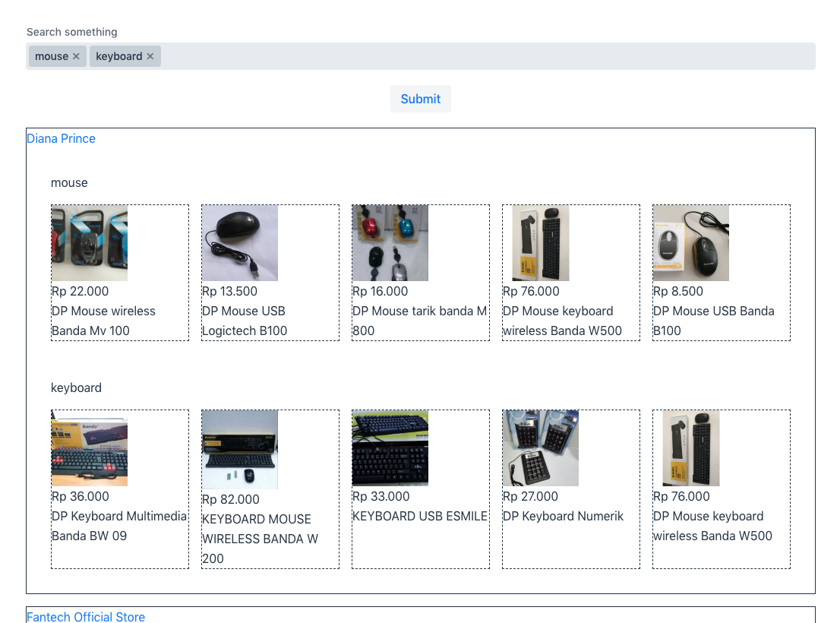Click the Submit button
This screenshot has width=840, height=623.
[421, 99]
